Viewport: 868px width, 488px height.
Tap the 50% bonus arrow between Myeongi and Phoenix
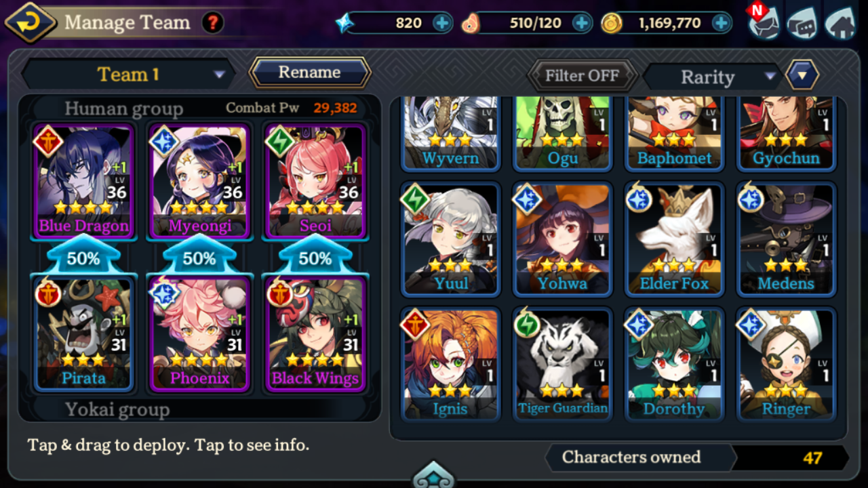[x=199, y=256]
